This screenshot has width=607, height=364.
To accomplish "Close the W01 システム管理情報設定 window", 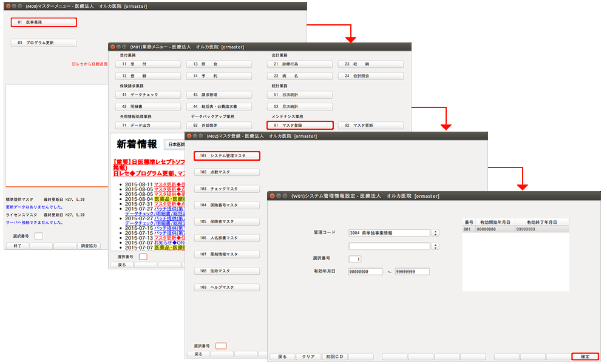I will 272,196.
